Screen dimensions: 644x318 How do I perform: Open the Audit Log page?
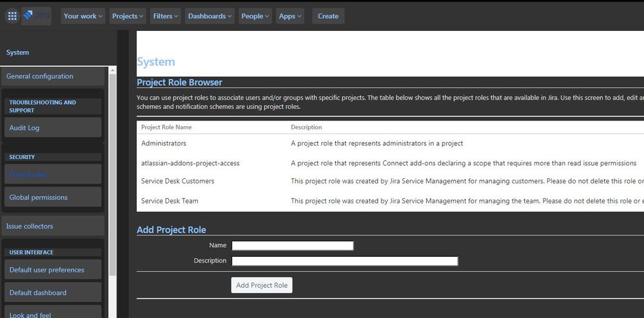point(53,127)
